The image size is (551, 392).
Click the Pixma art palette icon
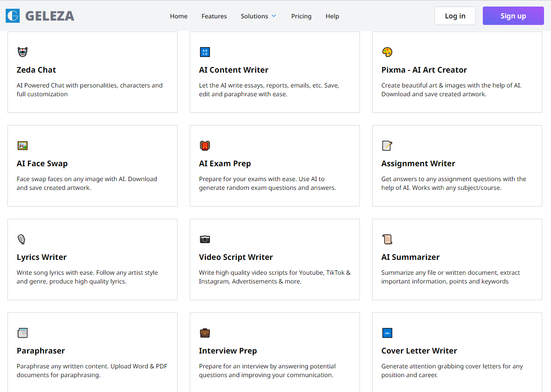(387, 52)
